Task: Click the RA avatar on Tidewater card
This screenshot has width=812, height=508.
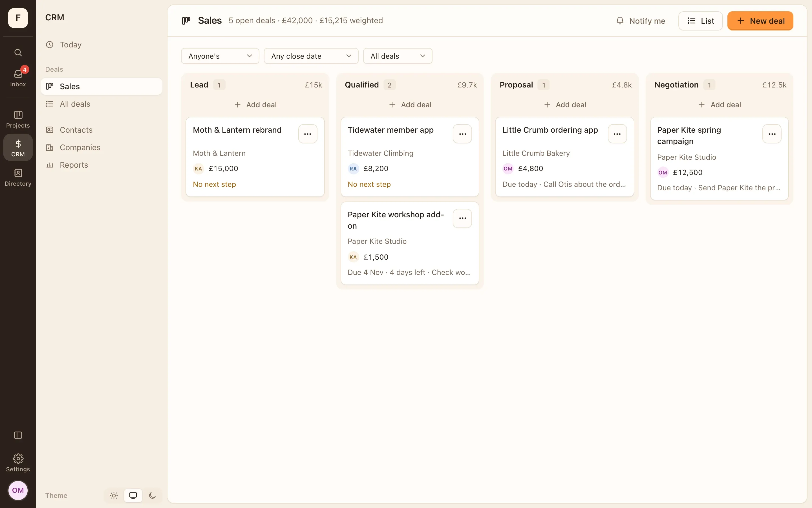Action: (x=353, y=169)
